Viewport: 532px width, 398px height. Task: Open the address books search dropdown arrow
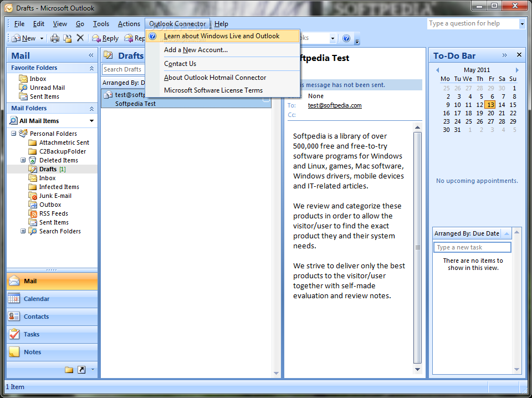332,38
